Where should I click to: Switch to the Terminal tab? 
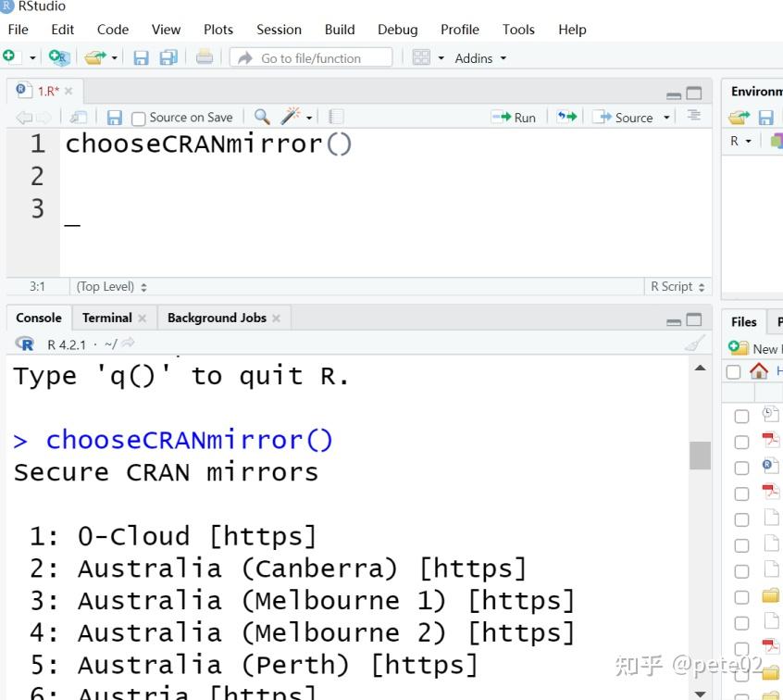(x=106, y=318)
